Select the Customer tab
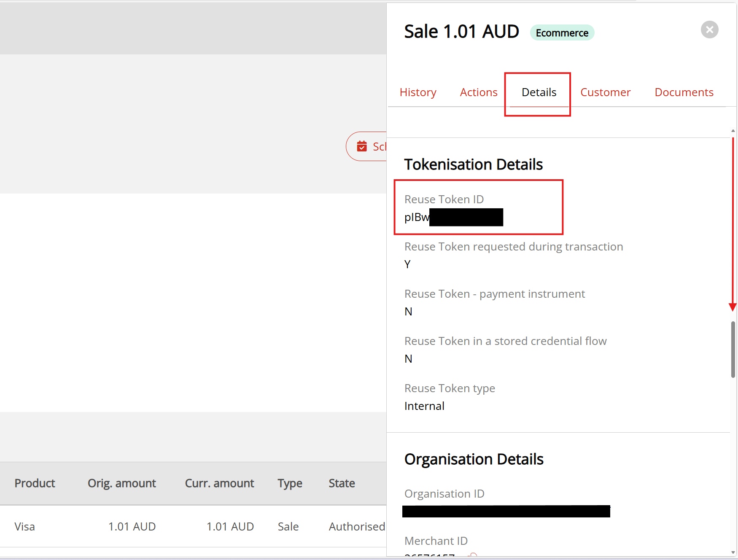This screenshot has width=738, height=560. (606, 92)
